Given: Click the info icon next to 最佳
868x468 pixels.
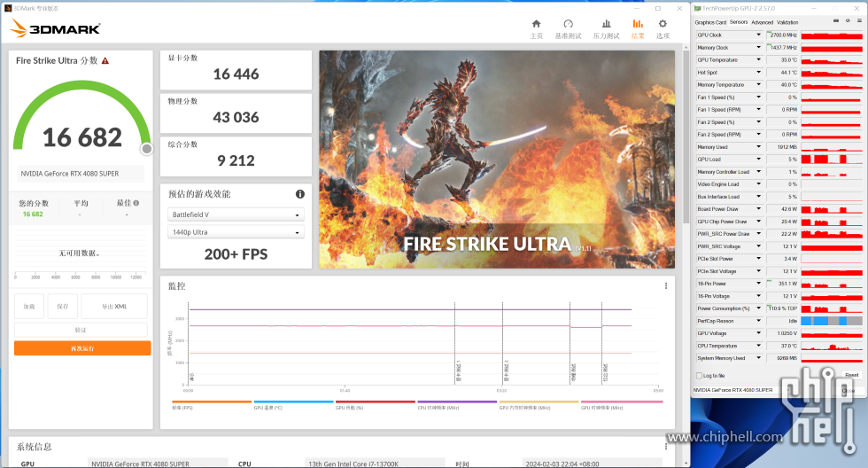Looking at the screenshot, I should [136, 203].
